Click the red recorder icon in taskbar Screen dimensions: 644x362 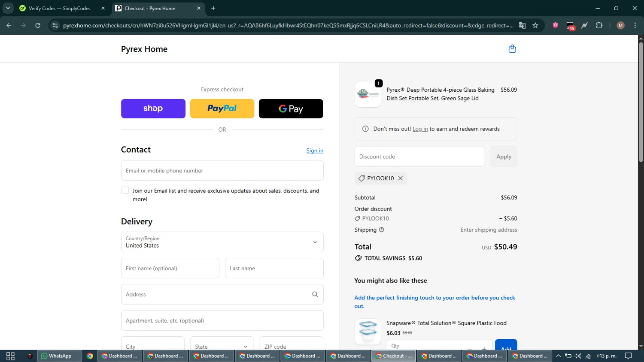(30, 356)
